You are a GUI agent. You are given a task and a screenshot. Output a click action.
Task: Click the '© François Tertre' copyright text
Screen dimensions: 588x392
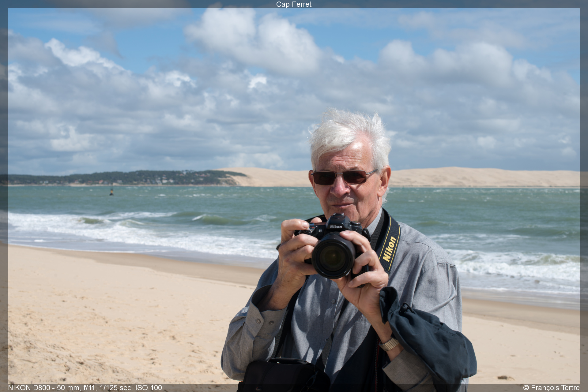click(x=551, y=388)
